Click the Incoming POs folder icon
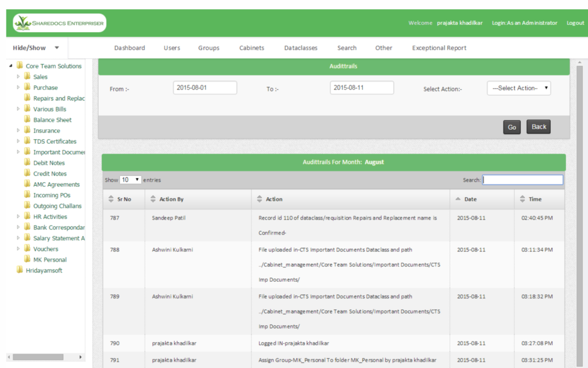The image size is (588, 368). tap(28, 194)
